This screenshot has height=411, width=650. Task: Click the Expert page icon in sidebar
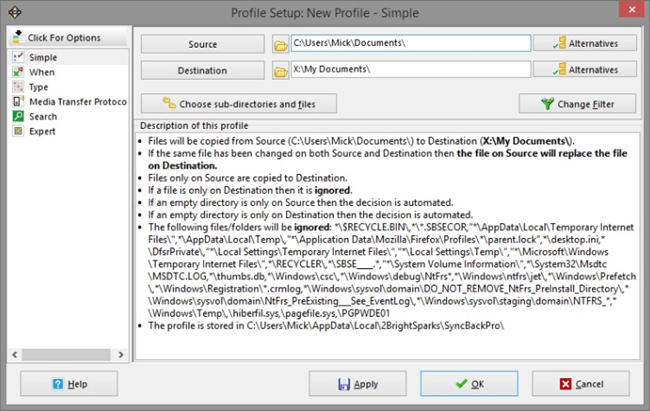pos(18,131)
